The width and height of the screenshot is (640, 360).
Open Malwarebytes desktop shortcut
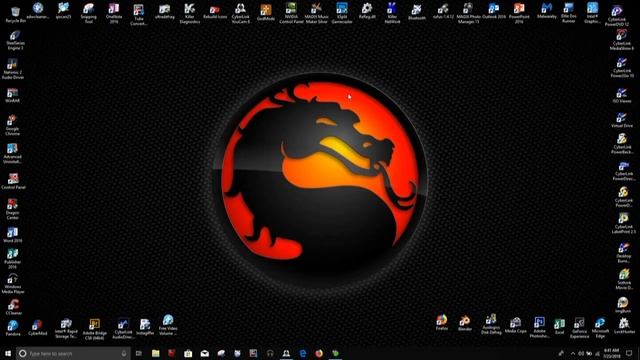pyautogui.click(x=547, y=12)
